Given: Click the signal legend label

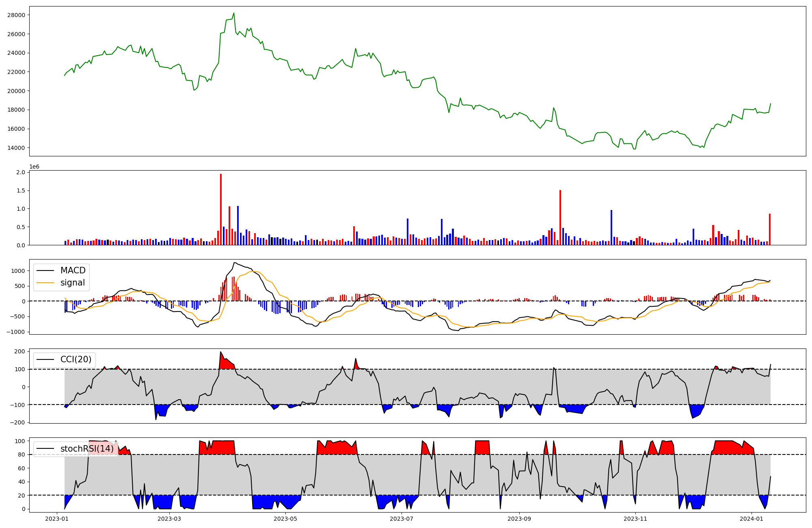Looking at the screenshot, I should pyautogui.click(x=73, y=283).
